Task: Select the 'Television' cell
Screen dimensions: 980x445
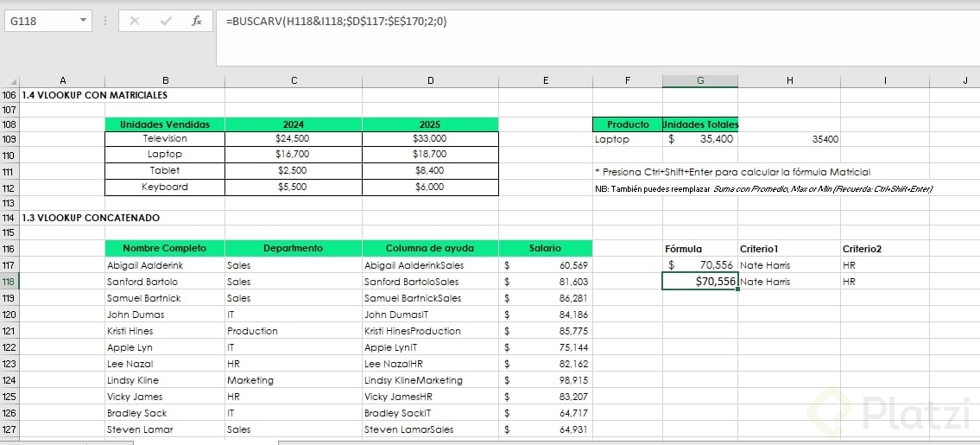Action: click(165, 139)
